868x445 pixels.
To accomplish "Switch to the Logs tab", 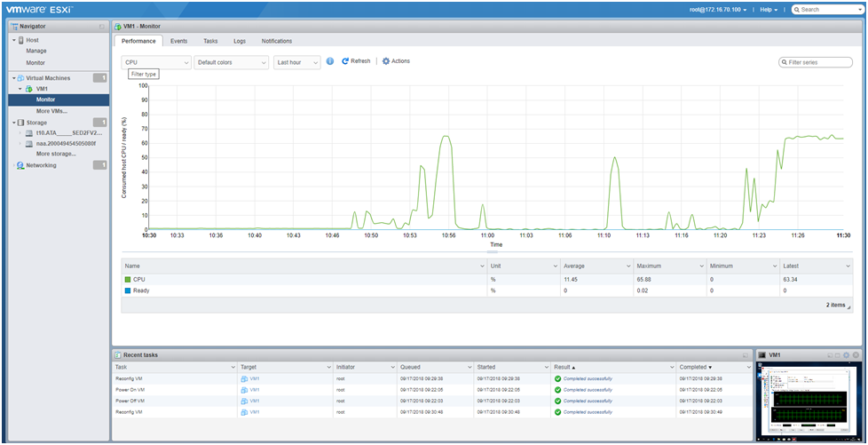I will click(239, 41).
